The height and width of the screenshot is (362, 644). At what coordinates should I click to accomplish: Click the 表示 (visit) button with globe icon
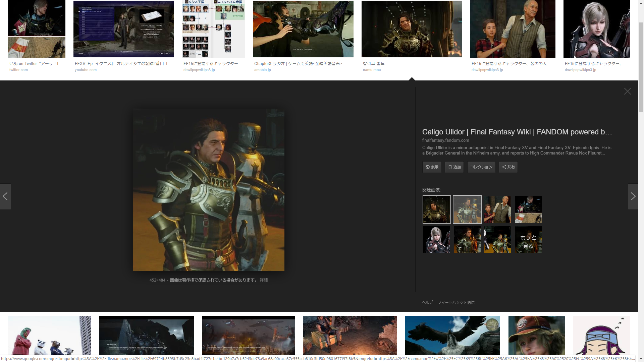click(x=432, y=167)
